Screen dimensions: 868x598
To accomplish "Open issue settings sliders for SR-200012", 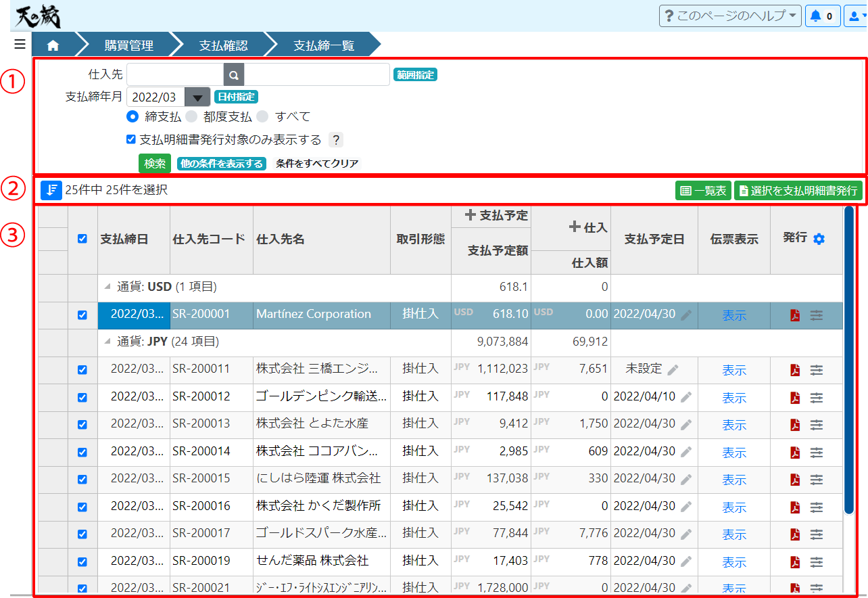I will (817, 398).
